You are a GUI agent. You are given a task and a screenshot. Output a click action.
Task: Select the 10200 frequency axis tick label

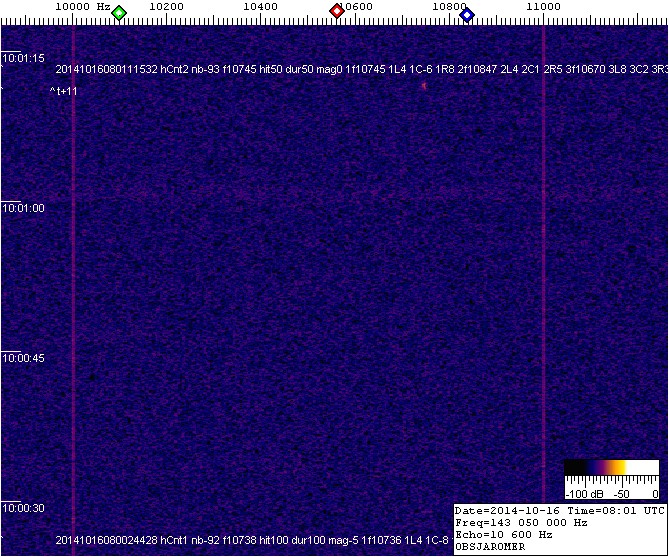165,7
